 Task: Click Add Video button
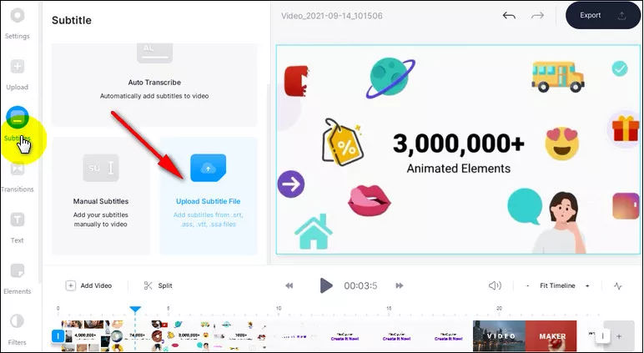(88, 285)
